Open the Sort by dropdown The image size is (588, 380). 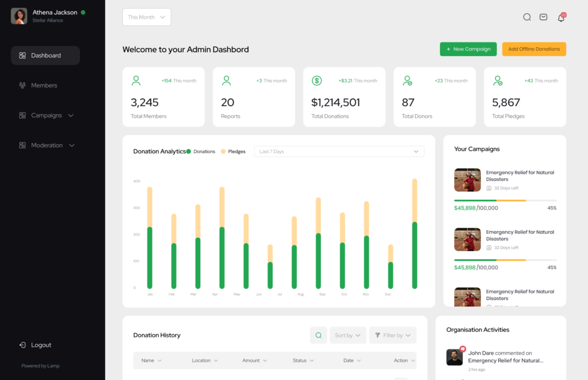click(x=347, y=335)
